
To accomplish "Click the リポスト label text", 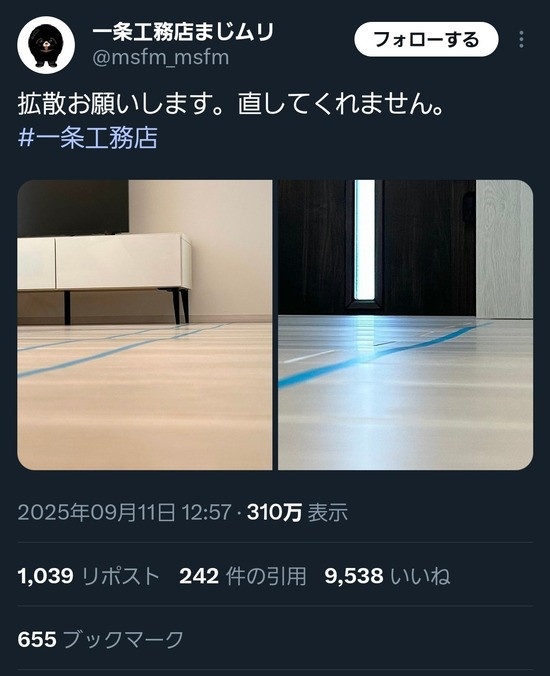I will [121, 576].
